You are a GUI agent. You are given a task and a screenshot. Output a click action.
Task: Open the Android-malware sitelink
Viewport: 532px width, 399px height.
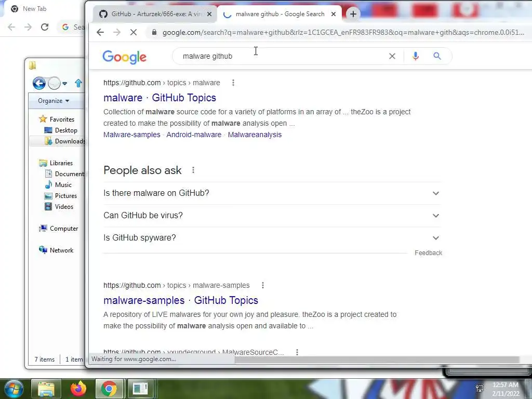[x=194, y=135]
